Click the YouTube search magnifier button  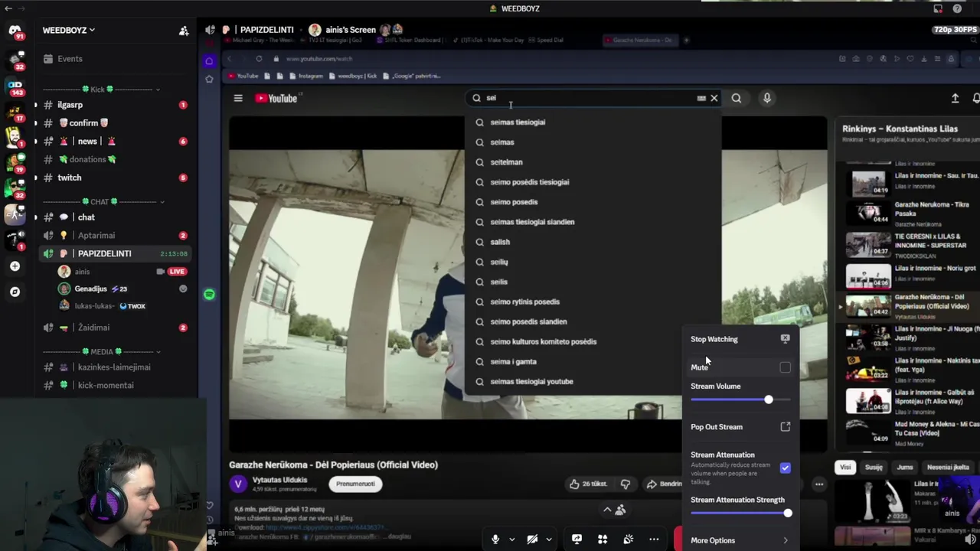[x=736, y=98]
